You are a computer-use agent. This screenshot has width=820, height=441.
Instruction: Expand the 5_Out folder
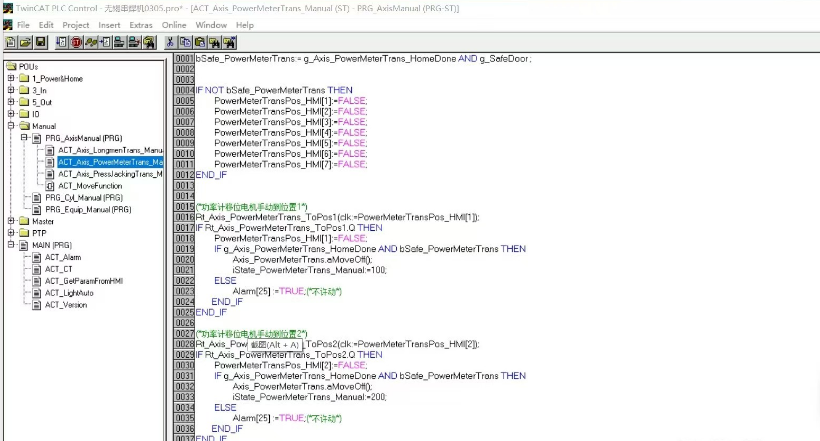coord(11,102)
